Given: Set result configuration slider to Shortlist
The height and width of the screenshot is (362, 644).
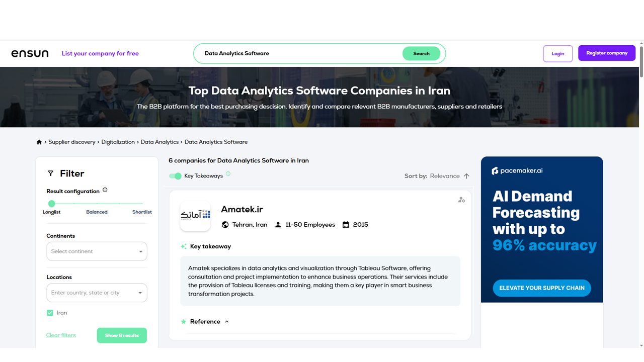Looking at the screenshot, I should [142, 204].
